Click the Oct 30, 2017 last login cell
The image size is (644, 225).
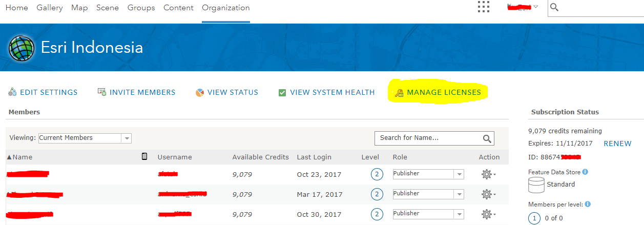point(320,215)
